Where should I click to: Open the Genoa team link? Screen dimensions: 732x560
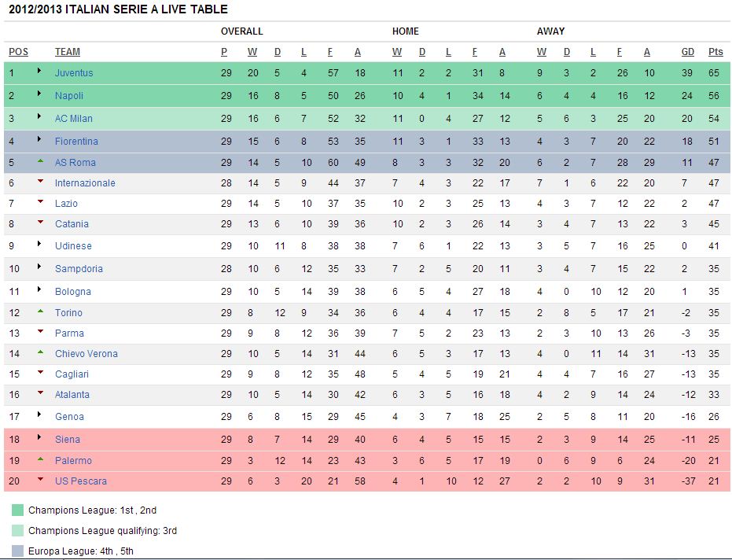pyautogui.click(x=69, y=417)
